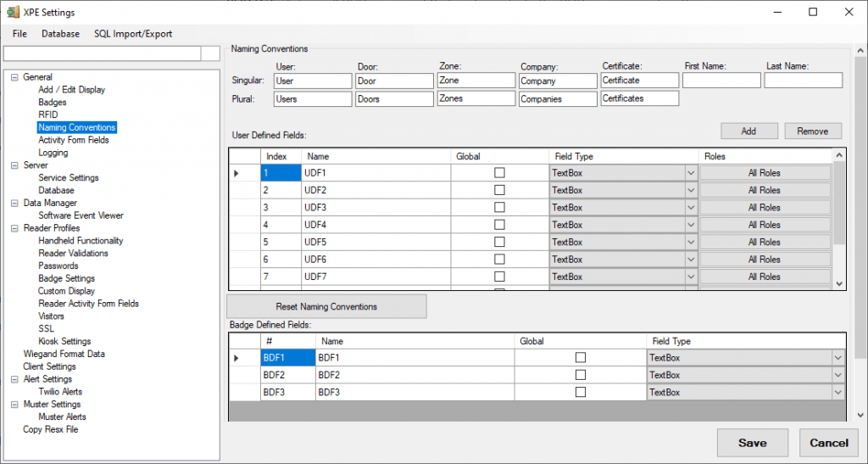Click the Add button for user fields
868x464 pixels.
click(749, 131)
